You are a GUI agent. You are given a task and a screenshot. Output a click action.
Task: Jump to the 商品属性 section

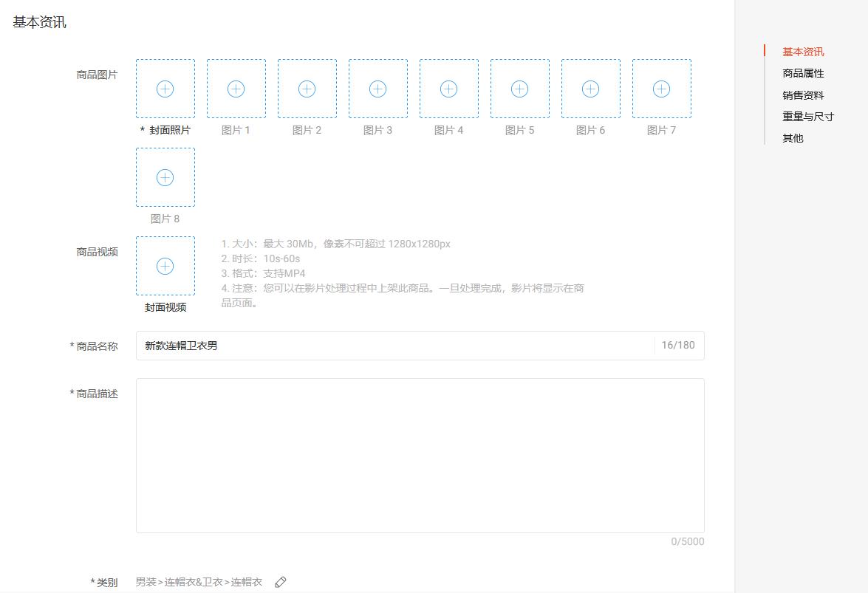[802, 73]
